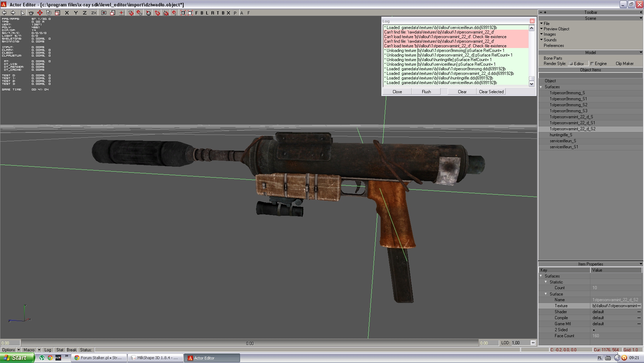
Task: Toggle the normal alignment snap icon
Action: [166, 13]
